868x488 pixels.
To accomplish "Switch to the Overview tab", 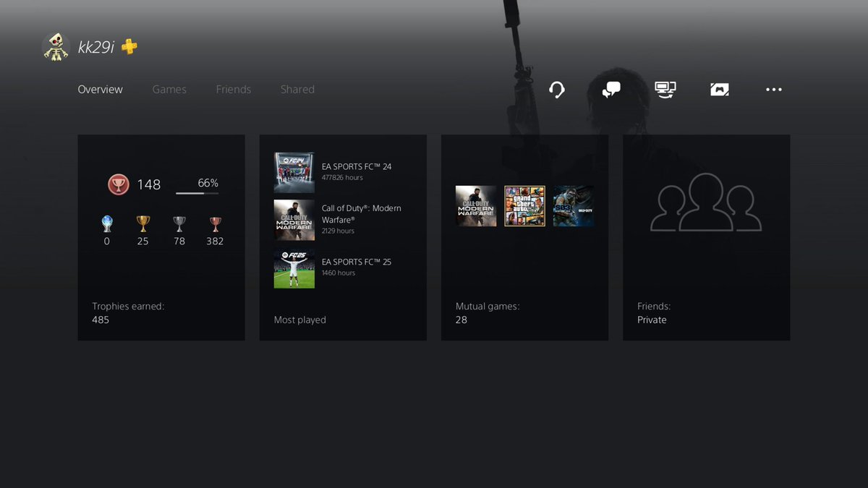I will coord(101,90).
